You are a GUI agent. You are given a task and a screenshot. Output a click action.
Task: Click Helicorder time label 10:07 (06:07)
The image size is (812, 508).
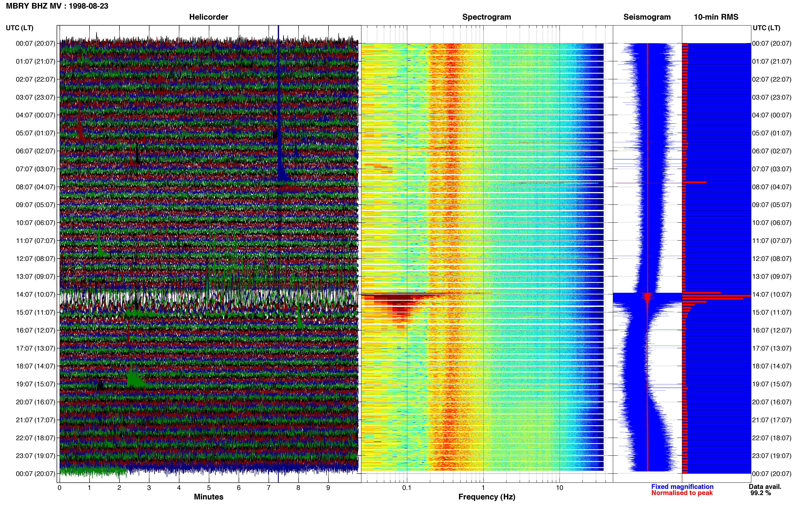(36, 223)
